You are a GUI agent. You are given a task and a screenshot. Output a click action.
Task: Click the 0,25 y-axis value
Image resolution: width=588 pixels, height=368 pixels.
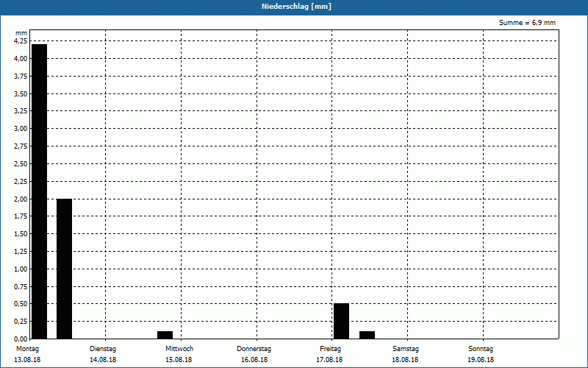point(21,322)
